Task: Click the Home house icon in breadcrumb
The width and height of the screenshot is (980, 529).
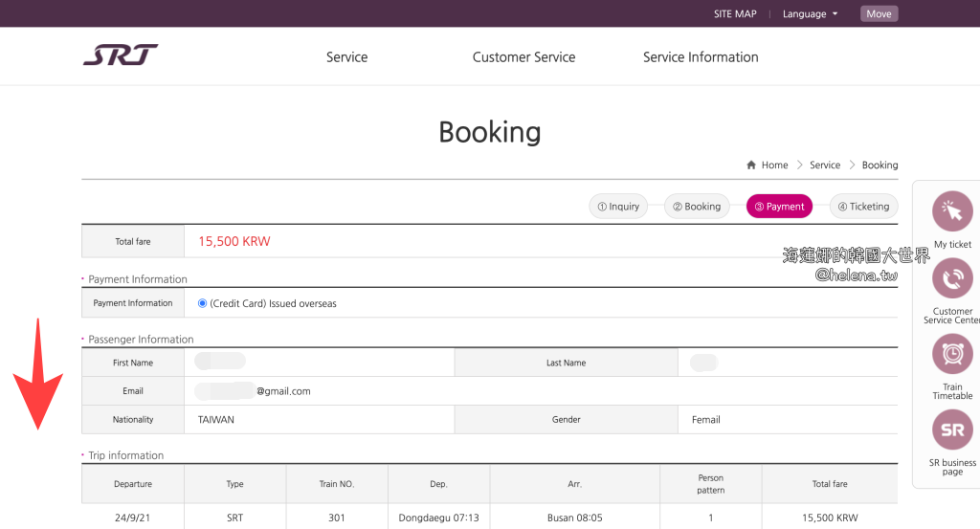Action: 752,165
